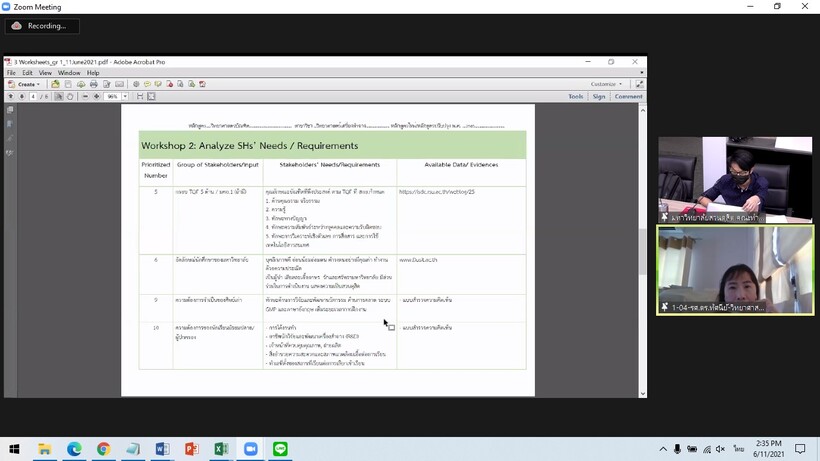
Task: Click the scroll up arrow of the PDF
Action: pyautogui.click(x=643, y=110)
